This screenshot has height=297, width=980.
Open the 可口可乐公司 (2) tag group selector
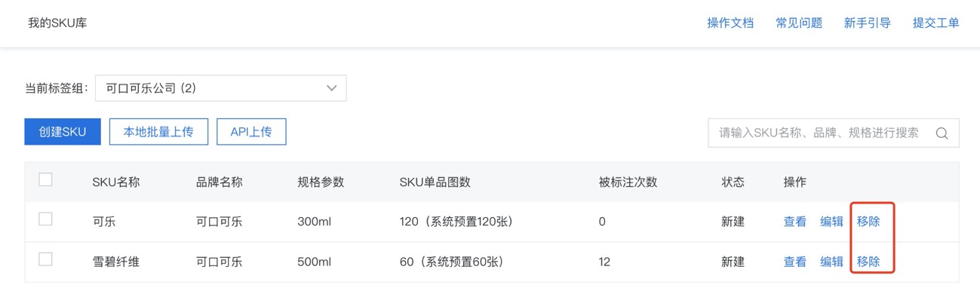point(221,88)
